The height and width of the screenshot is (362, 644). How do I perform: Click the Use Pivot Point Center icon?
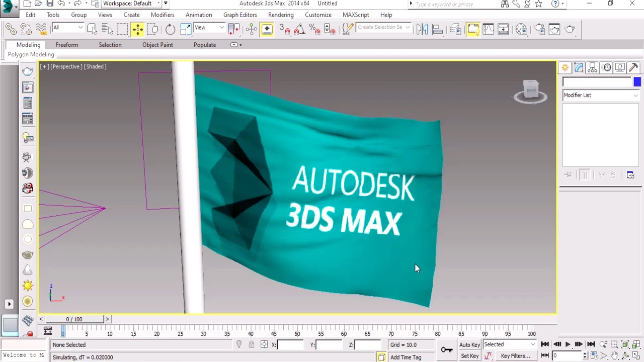click(233, 29)
